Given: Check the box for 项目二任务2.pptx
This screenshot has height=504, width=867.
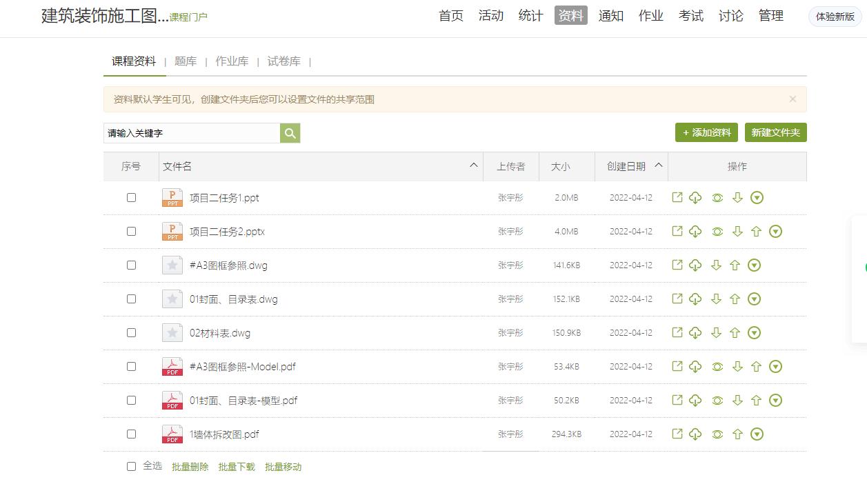Looking at the screenshot, I should [x=131, y=232].
